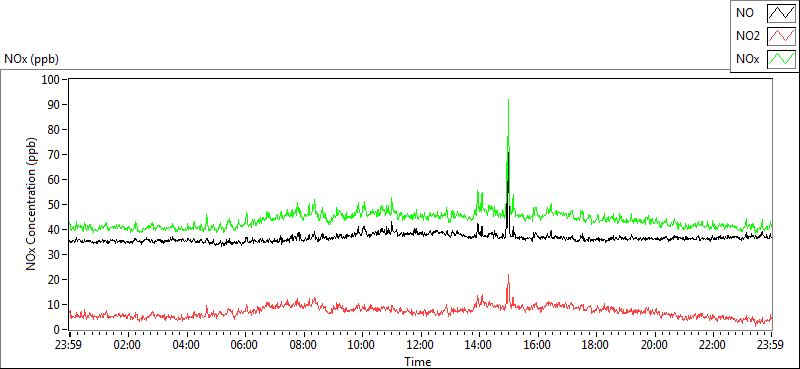Viewport: 800px width, 369px height.
Task: Click the 18:00 time axis marker
Action: 596,345
